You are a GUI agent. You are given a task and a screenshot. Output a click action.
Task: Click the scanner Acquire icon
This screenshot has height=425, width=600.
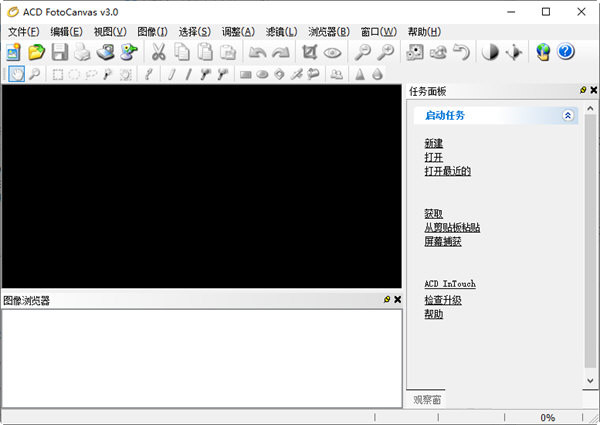click(106, 52)
